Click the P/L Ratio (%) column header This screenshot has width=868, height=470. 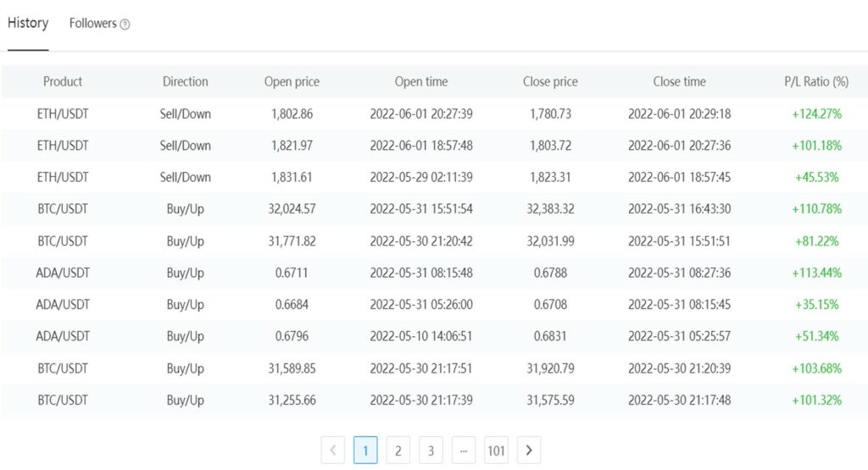point(816,82)
